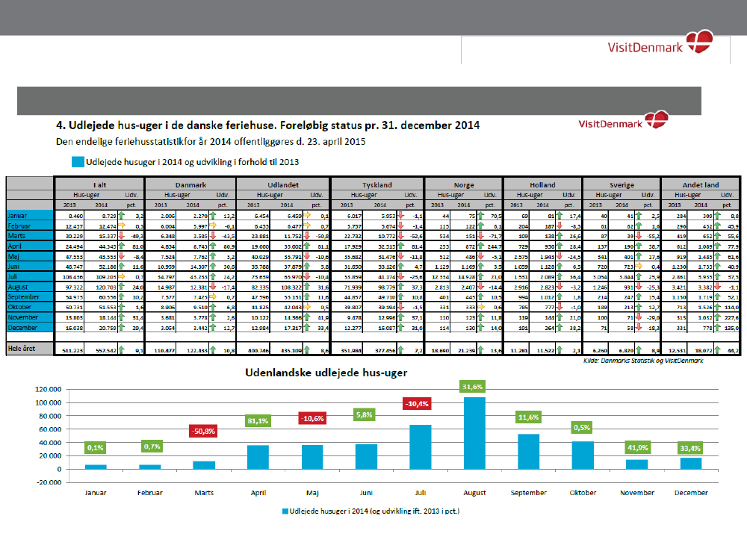
Task: Select the 'Sverige' column group header
Action: tap(622, 184)
